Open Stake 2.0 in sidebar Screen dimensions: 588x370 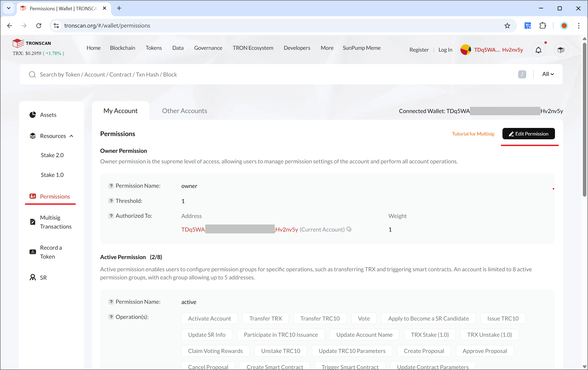[52, 155]
